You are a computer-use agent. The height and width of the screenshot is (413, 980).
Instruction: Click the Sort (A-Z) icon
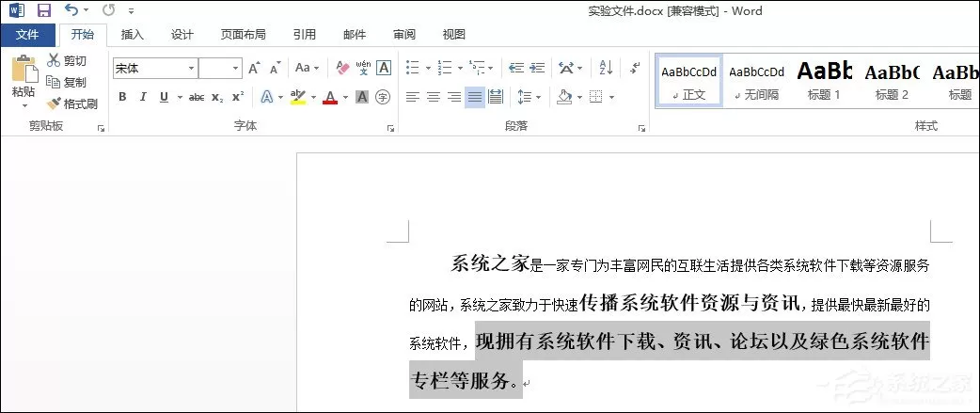click(606, 68)
